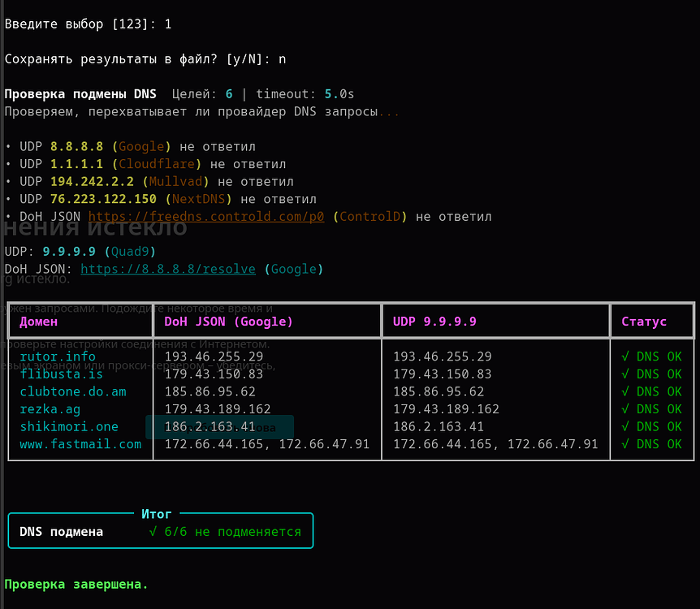Select the clubtone.do.am domain entry

pos(73,391)
